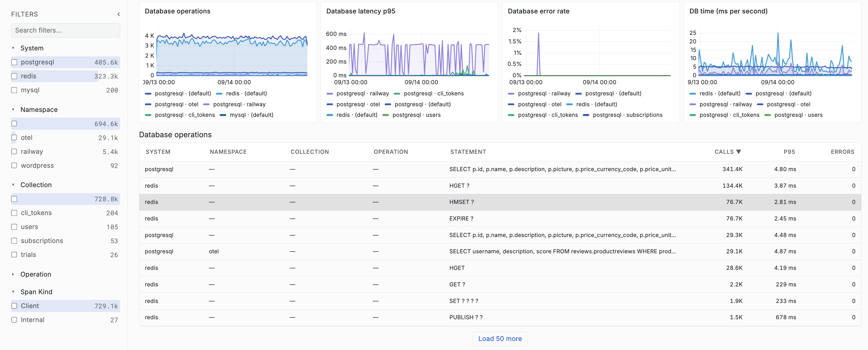Sort table by COLLECTION column header

(x=310, y=152)
